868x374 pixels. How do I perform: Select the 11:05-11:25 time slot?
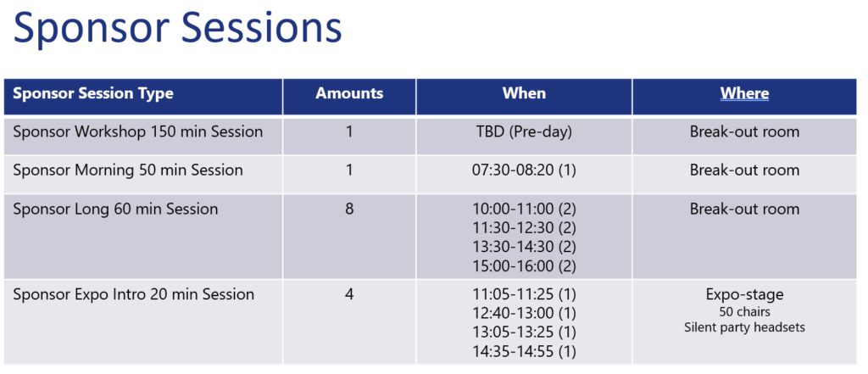point(524,295)
